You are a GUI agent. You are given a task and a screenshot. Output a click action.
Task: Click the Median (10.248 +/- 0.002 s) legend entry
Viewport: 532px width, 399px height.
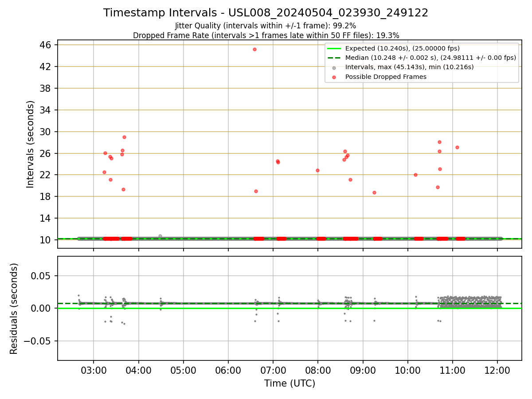click(430, 58)
